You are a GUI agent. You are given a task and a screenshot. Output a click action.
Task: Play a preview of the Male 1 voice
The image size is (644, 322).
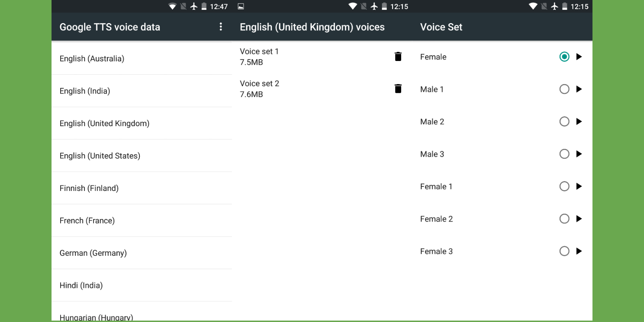point(579,89)
